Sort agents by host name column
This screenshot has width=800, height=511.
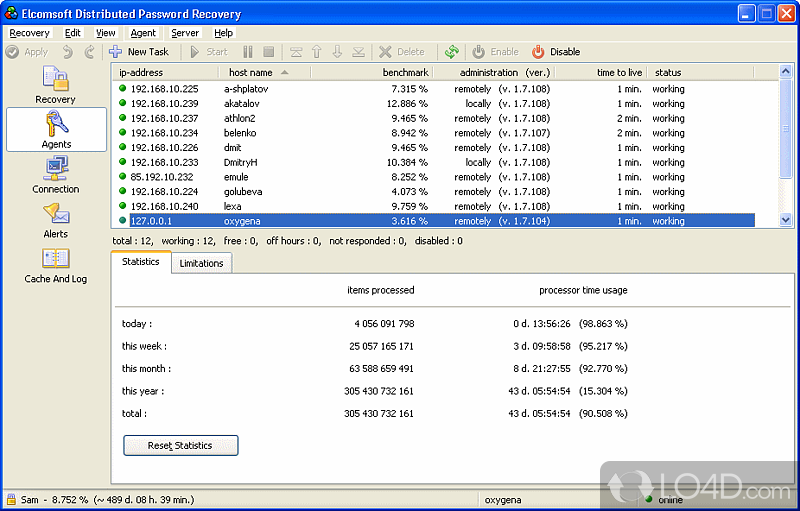(x=250, y=73)
